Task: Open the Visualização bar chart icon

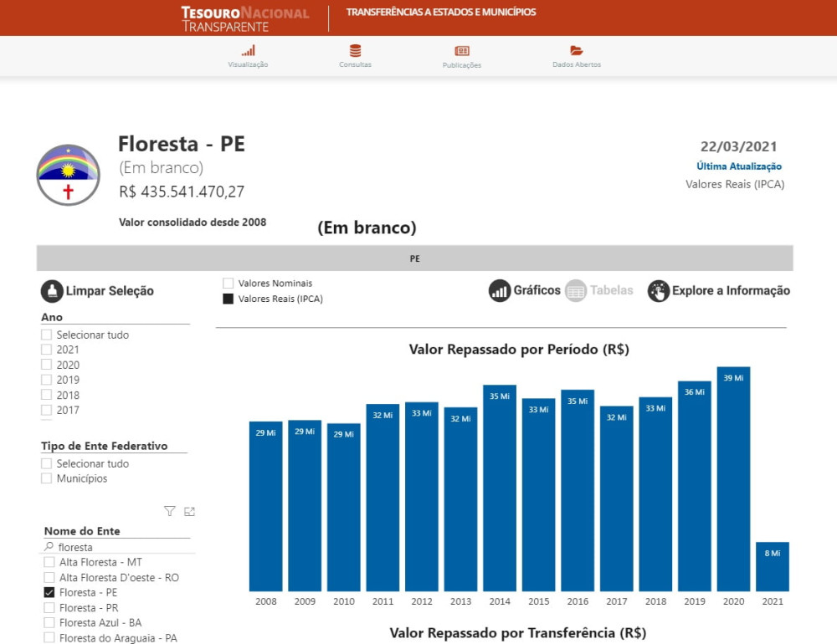Action: (x=249, y=51)
